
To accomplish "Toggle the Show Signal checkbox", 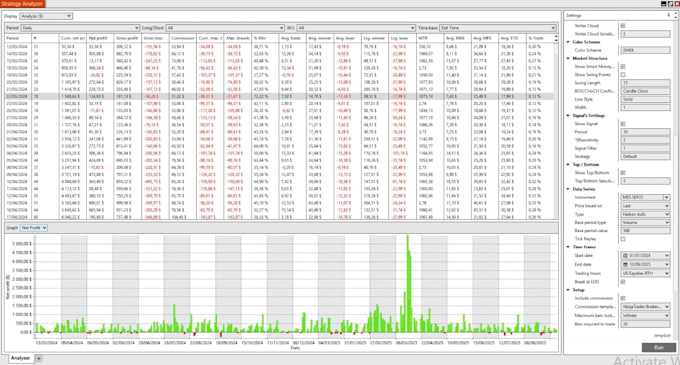I will click(x=623, y=124).
